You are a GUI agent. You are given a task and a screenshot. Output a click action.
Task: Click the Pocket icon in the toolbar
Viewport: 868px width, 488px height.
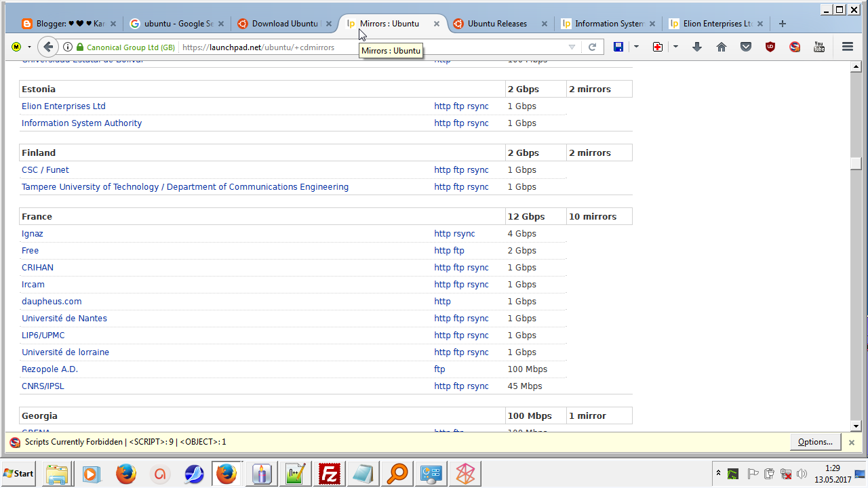(746, 47)
